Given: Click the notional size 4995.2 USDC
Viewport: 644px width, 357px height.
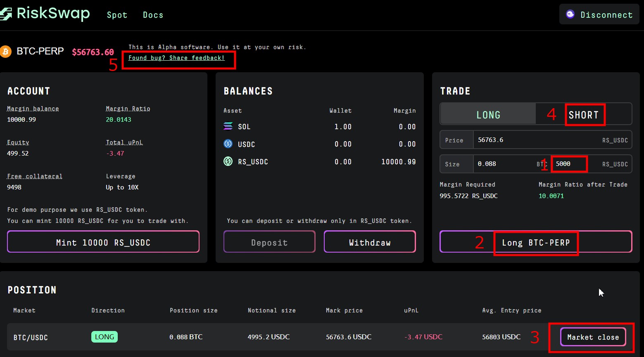Looking at the screenshot, I should click(269, 337).
